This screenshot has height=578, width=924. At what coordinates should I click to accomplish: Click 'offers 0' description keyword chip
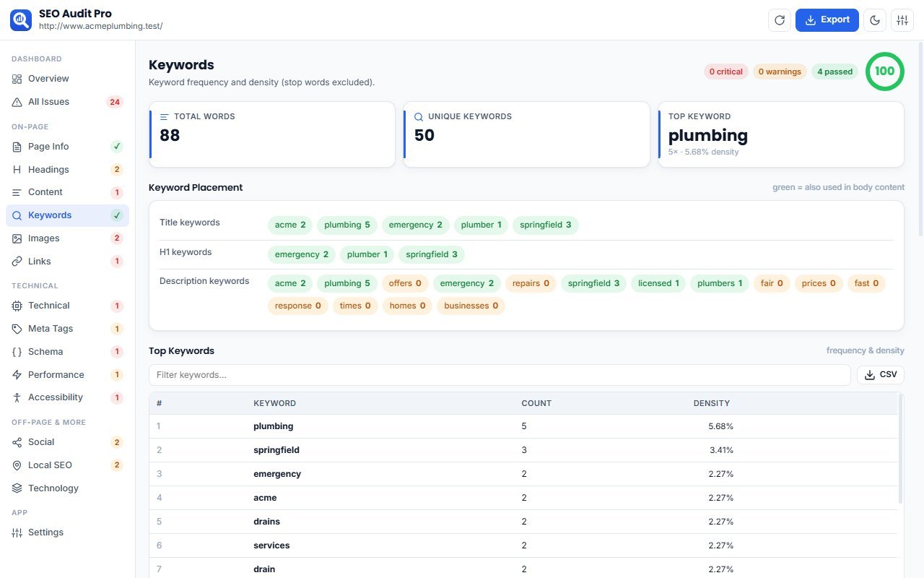pyautogui.click(x=405, y=283)
